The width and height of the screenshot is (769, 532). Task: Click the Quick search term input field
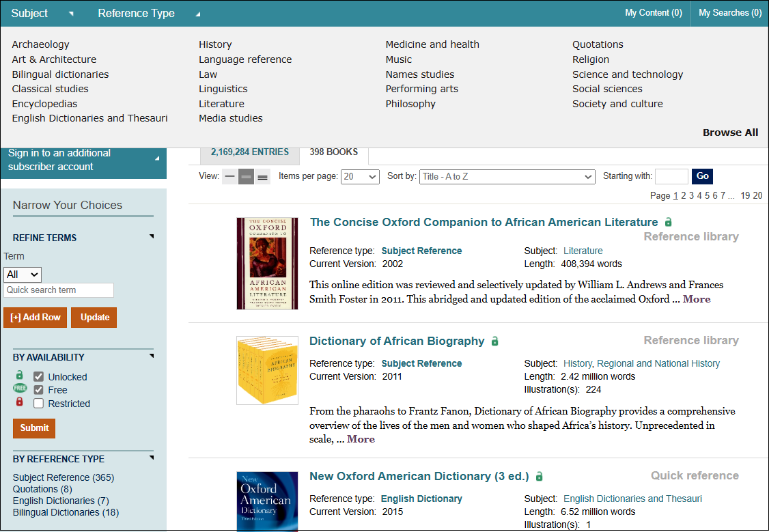pos(59,290)
